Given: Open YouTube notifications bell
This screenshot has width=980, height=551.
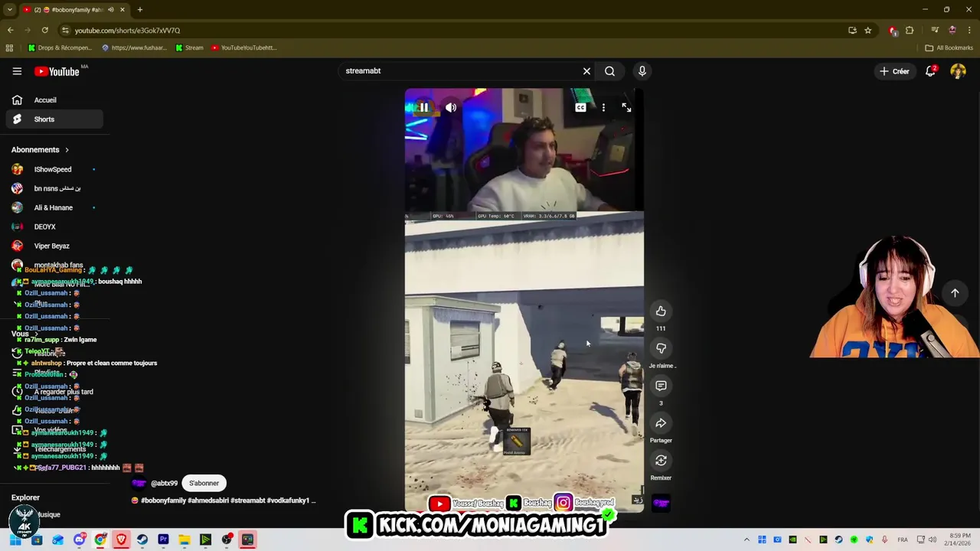Looking at the screenshot, I should (930, 71).
